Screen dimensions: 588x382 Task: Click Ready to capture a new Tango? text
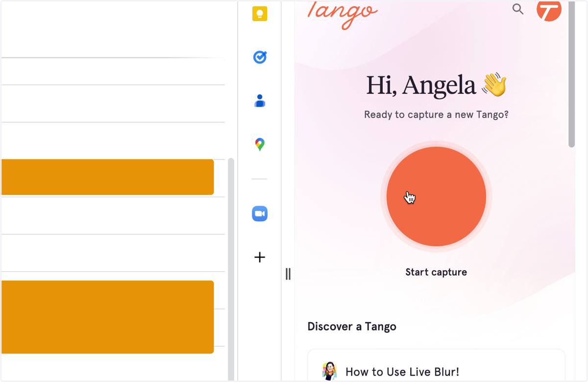pyautogui.click(x=436, y=115)
